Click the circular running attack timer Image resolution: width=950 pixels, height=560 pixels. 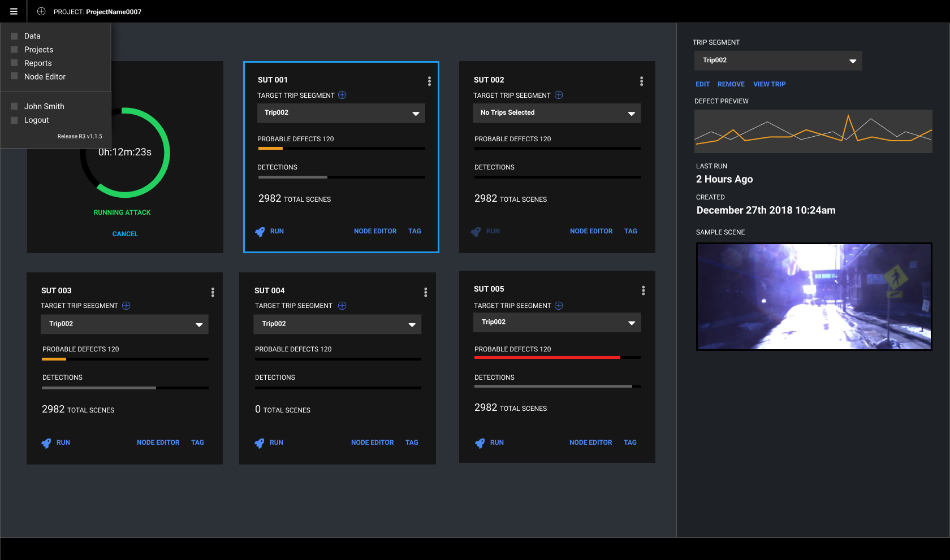click(x=125, y=153)
